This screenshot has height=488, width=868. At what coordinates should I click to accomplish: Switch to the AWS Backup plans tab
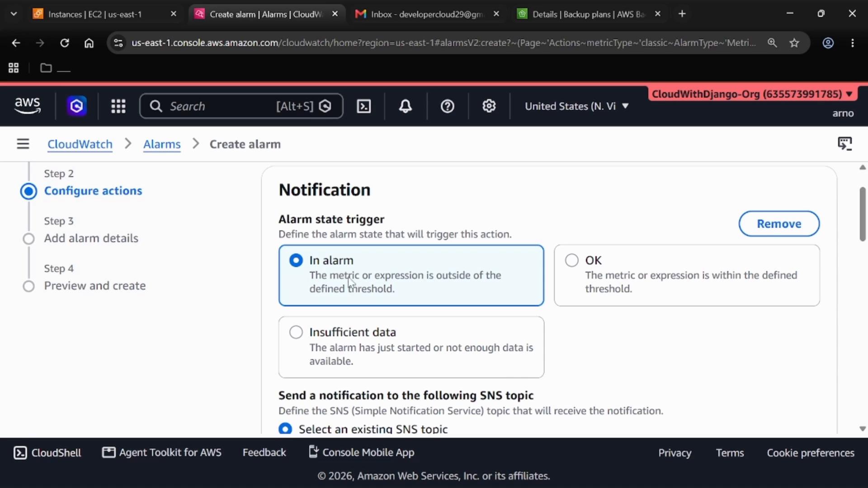coord(589,14)
